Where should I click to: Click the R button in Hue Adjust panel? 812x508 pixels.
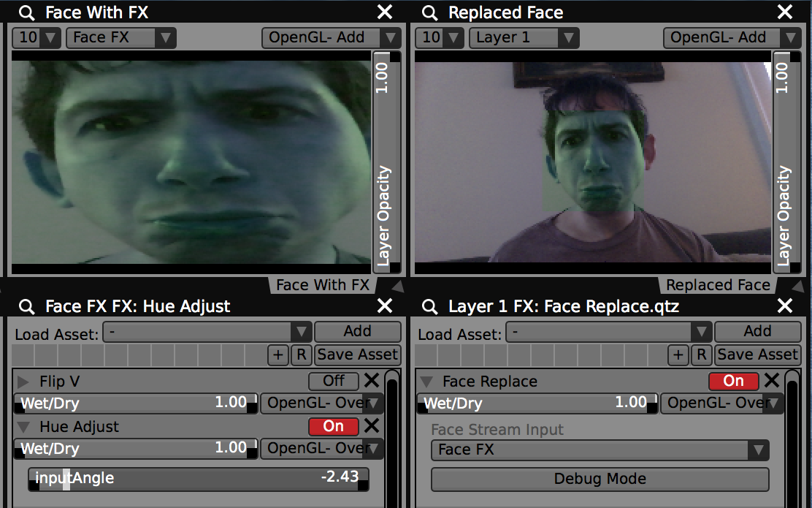(x=301, y=355)
